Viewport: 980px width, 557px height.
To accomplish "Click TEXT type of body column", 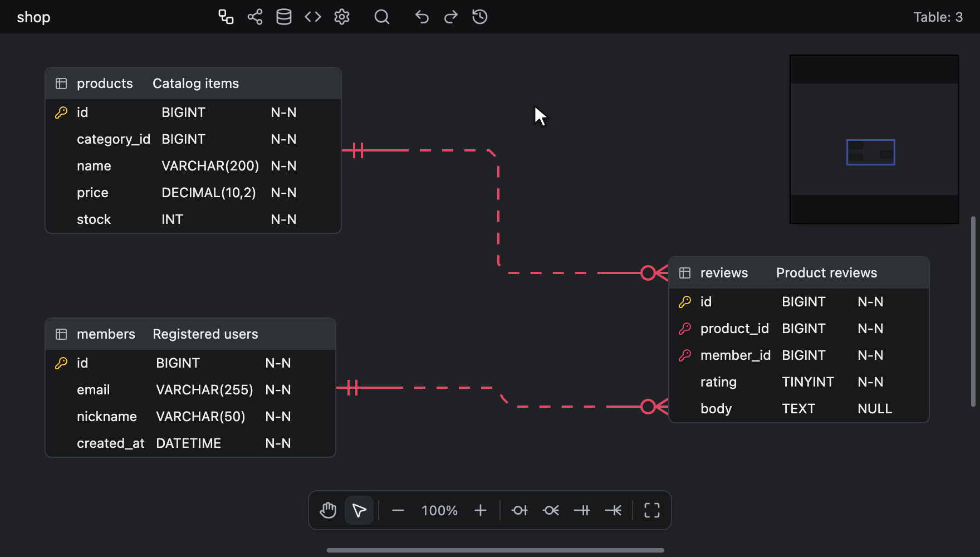I will (798, 409).
